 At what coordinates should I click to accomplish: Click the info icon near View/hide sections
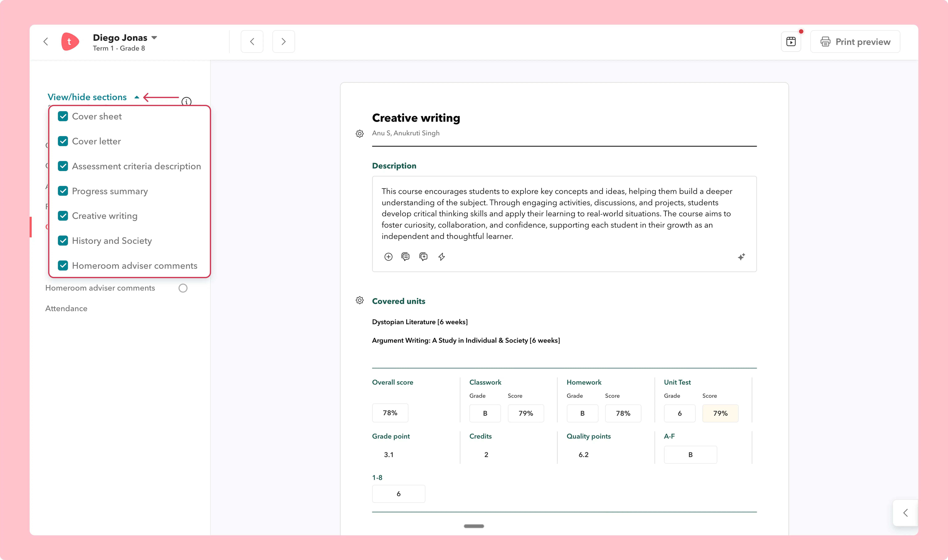coord(187,101)
